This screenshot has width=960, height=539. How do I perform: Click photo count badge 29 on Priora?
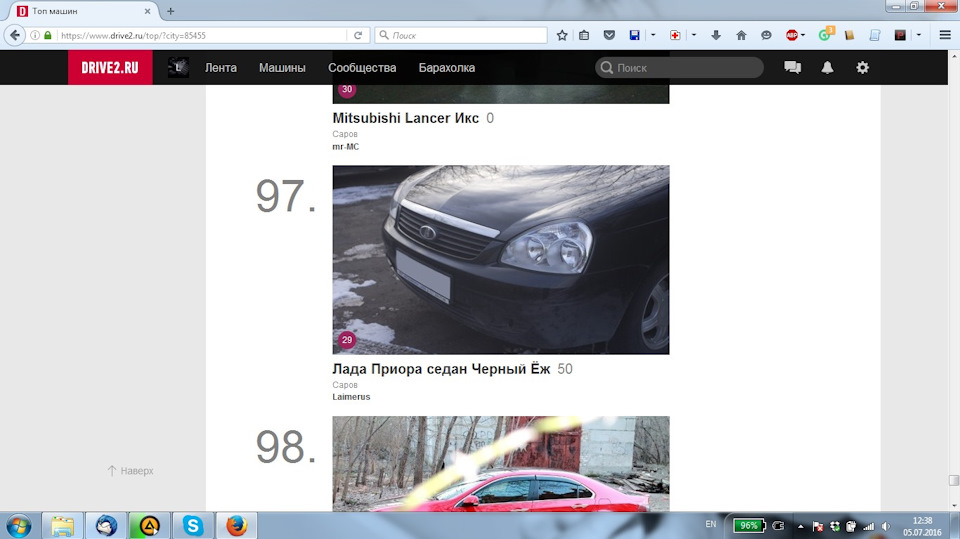pos(347,340)
